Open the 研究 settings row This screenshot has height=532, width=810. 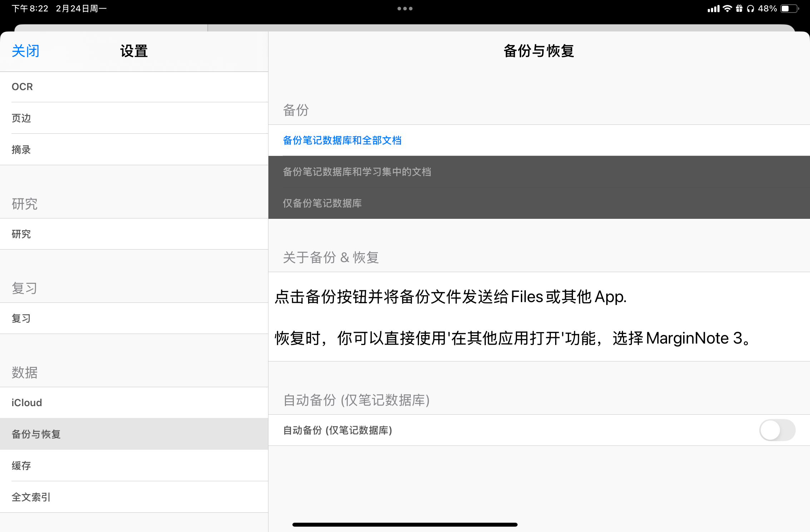[x=134, y=234]
